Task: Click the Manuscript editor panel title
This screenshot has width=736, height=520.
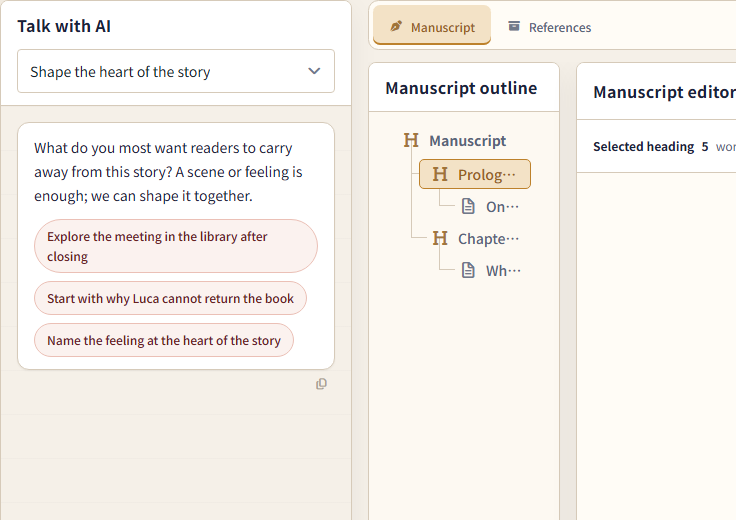Action: click(664, 92)
